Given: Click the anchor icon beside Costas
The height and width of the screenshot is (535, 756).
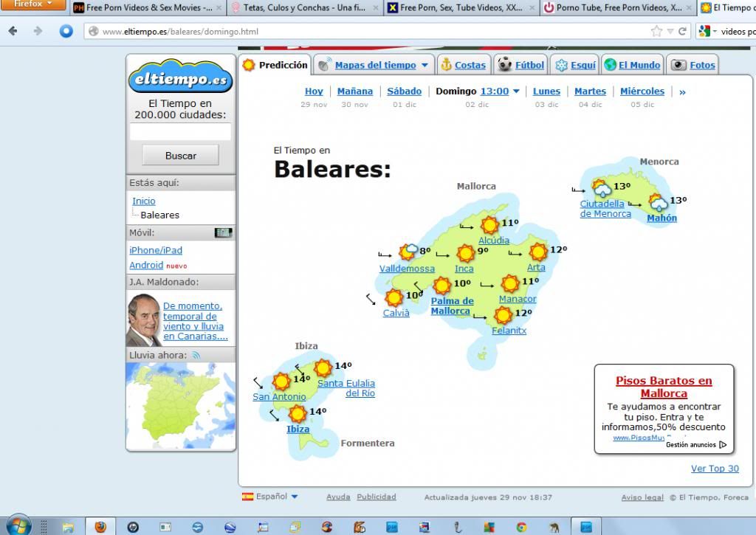Looking at the screenshot, I should point(447,65).
